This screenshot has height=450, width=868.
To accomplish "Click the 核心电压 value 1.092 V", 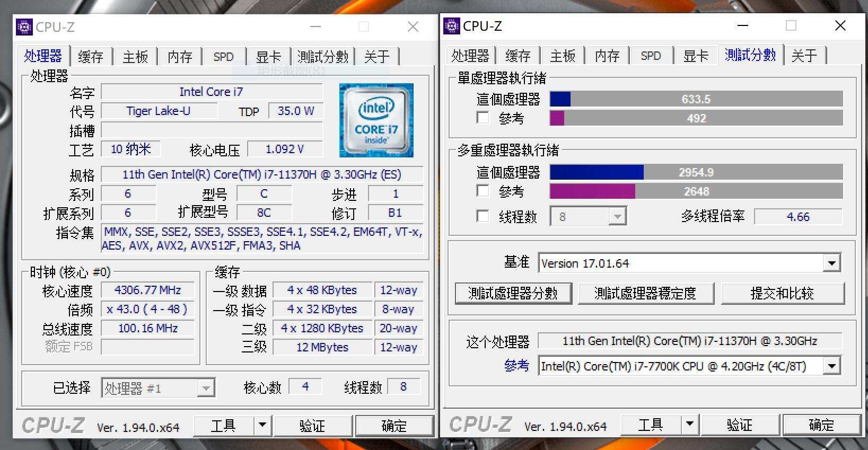I will (285, 149).
